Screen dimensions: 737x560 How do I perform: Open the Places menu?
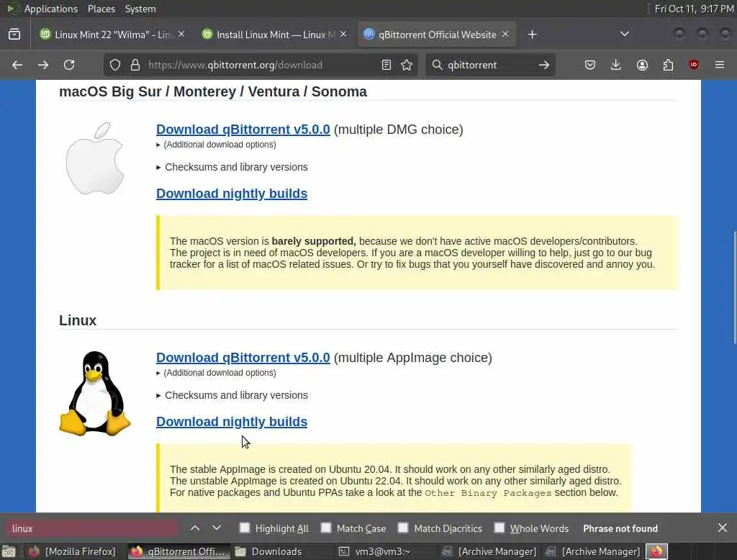pyautogui.click(x=101, y=9)
